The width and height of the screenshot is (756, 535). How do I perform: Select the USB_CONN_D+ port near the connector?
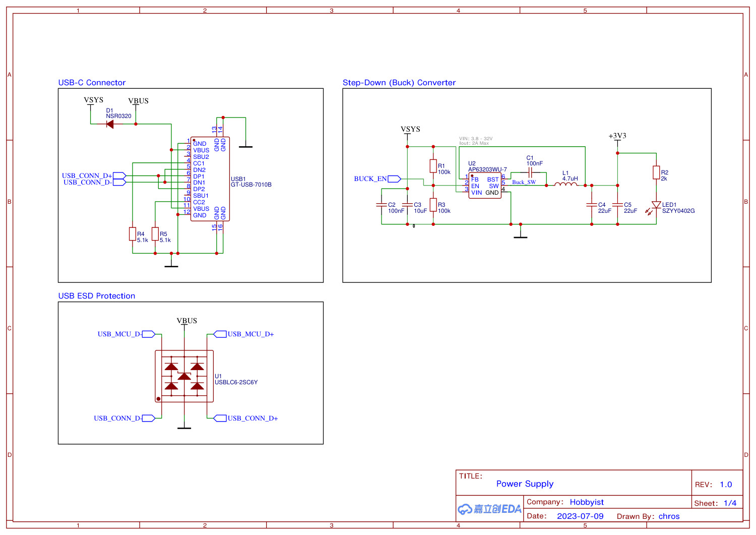(x=118, y=175)
